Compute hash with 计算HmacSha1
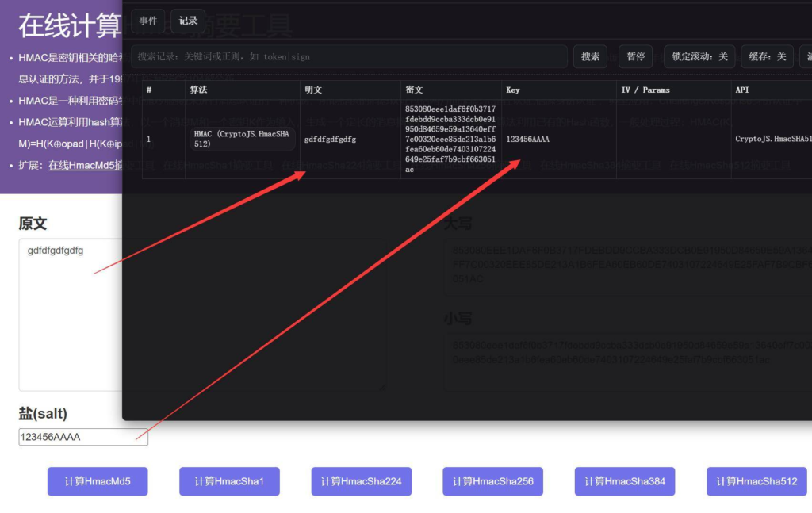 (229, 481)
